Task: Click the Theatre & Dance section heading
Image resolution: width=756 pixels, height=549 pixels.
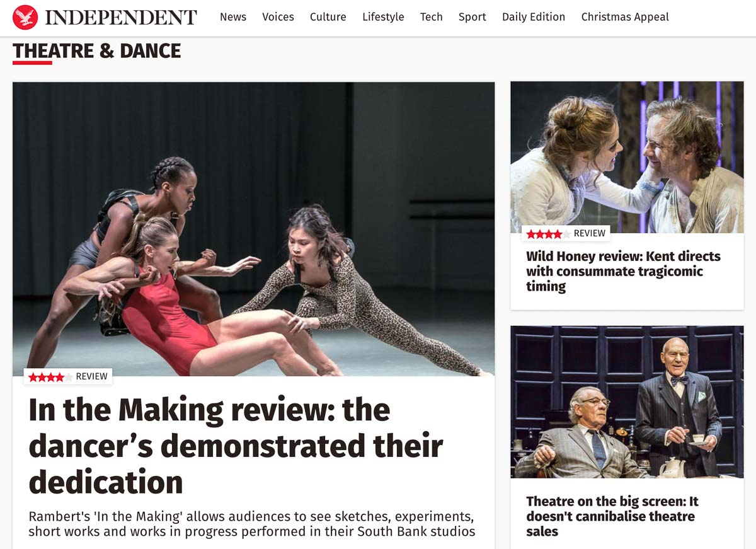Action: [x=96, y=51]
